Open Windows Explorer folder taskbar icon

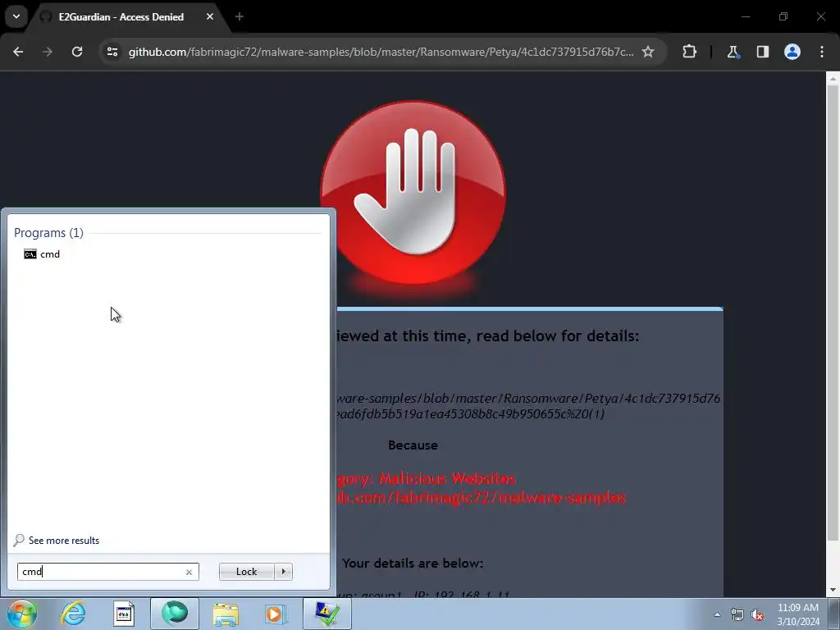(x=226, y=614)
